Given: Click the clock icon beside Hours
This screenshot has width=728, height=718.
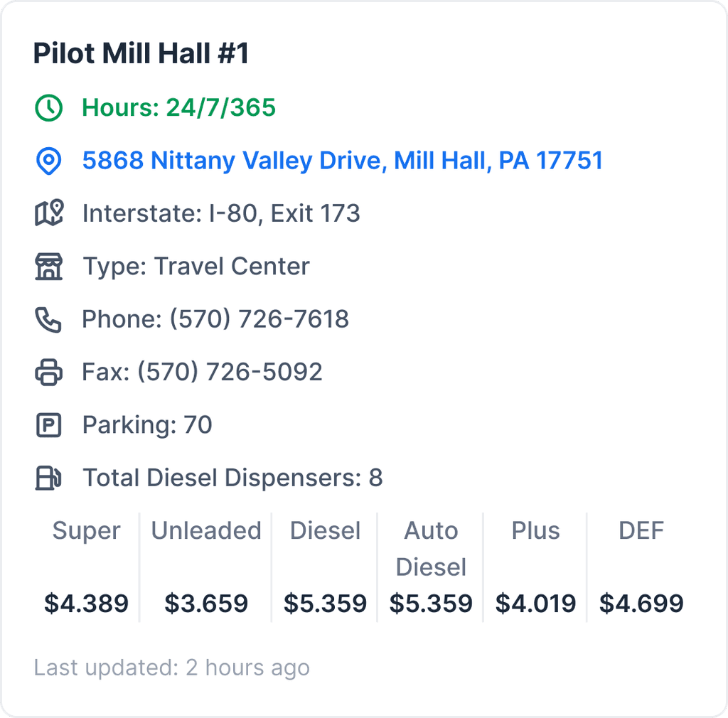Looking at the screenshot, I should pyautogui.click(x=47, y=108).
